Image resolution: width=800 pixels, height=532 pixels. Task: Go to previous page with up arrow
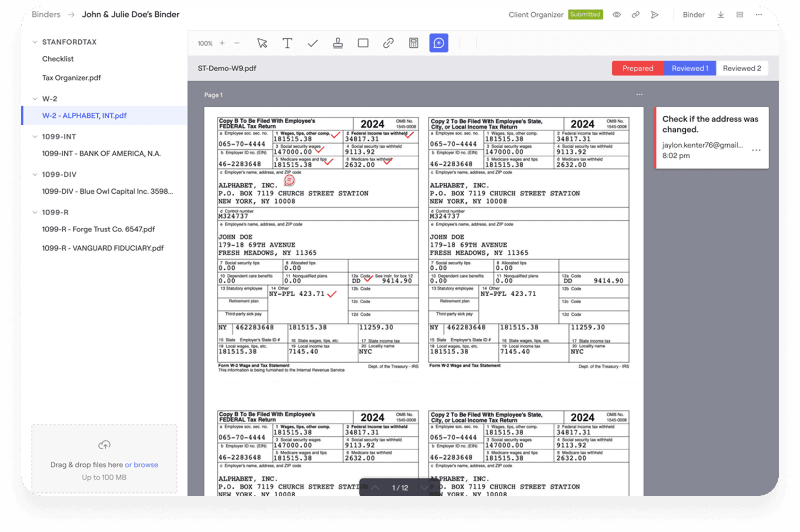375,487
